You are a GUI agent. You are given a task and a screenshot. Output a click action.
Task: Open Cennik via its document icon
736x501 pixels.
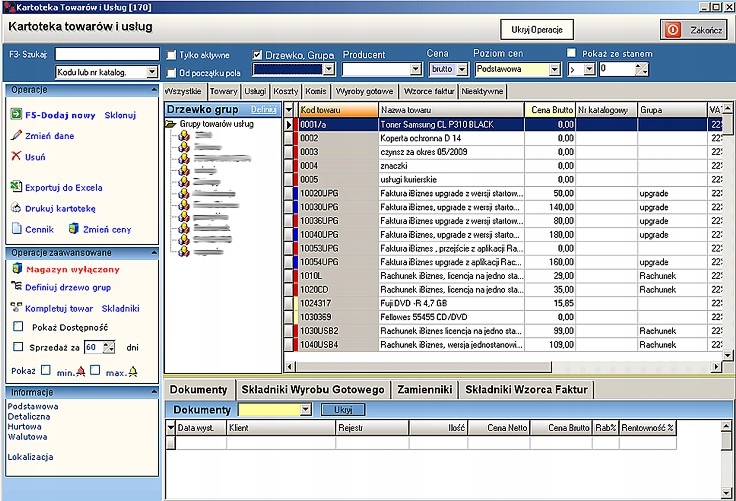pyautogui.click(x=15, y=229)
